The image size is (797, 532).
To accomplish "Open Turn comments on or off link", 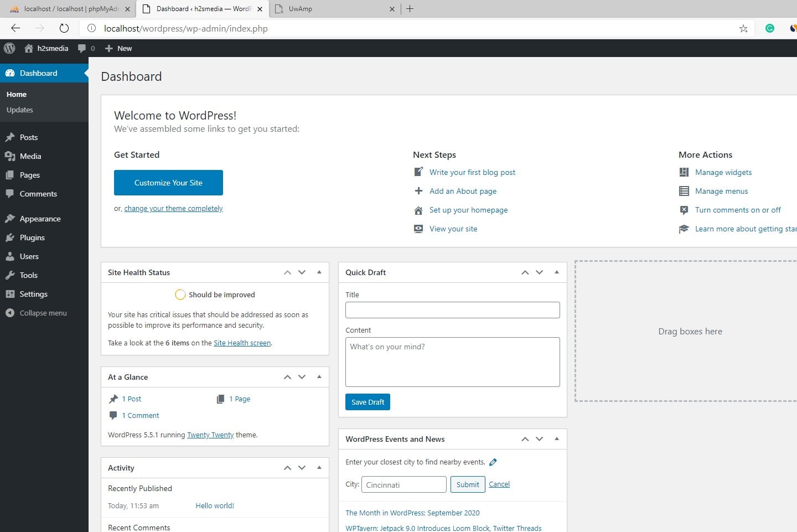I will tap(738, 210).
